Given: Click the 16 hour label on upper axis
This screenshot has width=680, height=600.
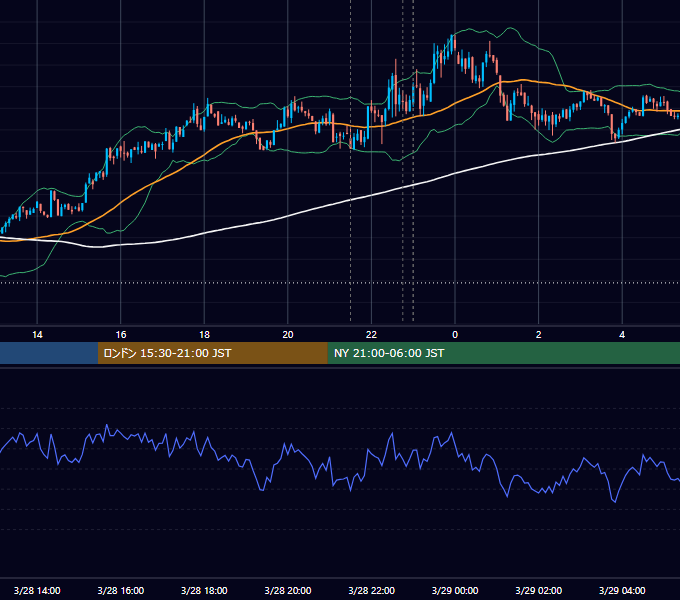Looking at the screenshot, I should 121,335.
